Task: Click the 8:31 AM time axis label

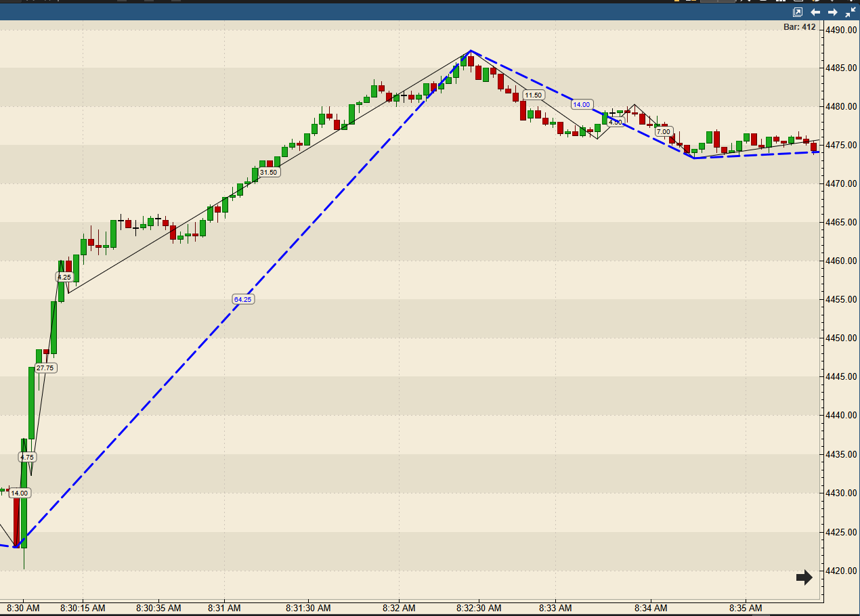Action: 225,608
